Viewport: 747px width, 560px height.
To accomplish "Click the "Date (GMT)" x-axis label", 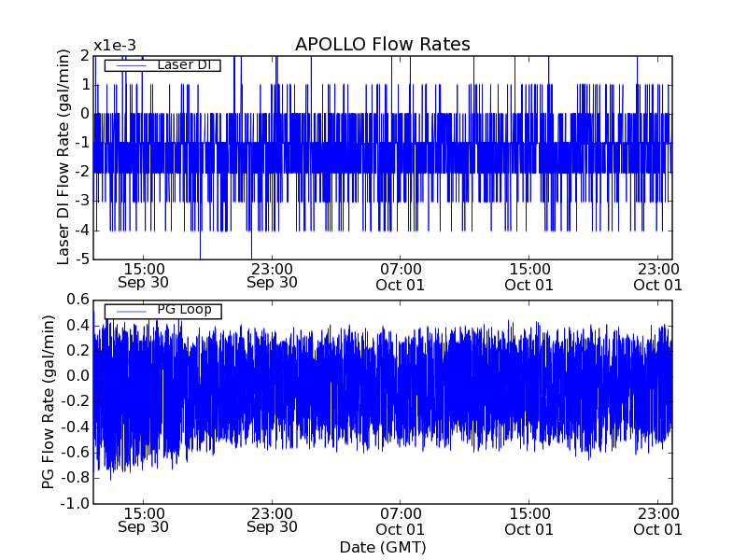I will click(x=383, y=547).
